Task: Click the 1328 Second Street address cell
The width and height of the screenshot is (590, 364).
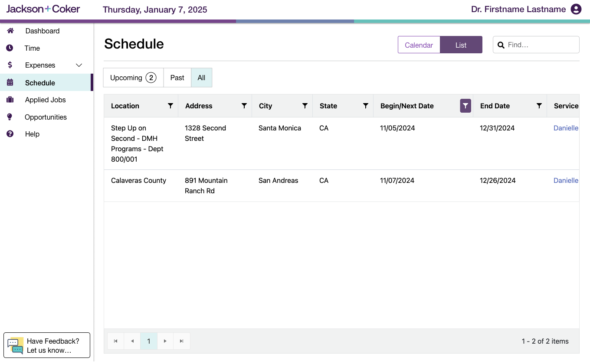Action: click(x=215, y=143)
